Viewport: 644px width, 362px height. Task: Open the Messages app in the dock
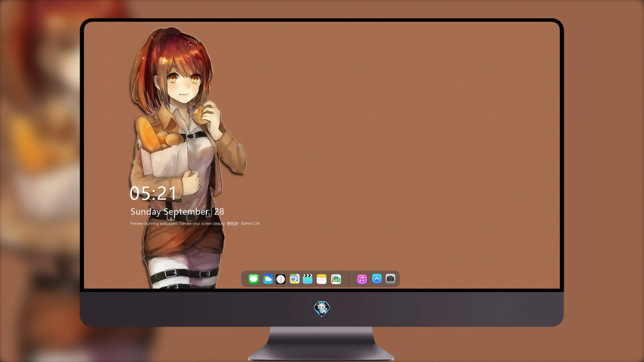click(254, 279)
